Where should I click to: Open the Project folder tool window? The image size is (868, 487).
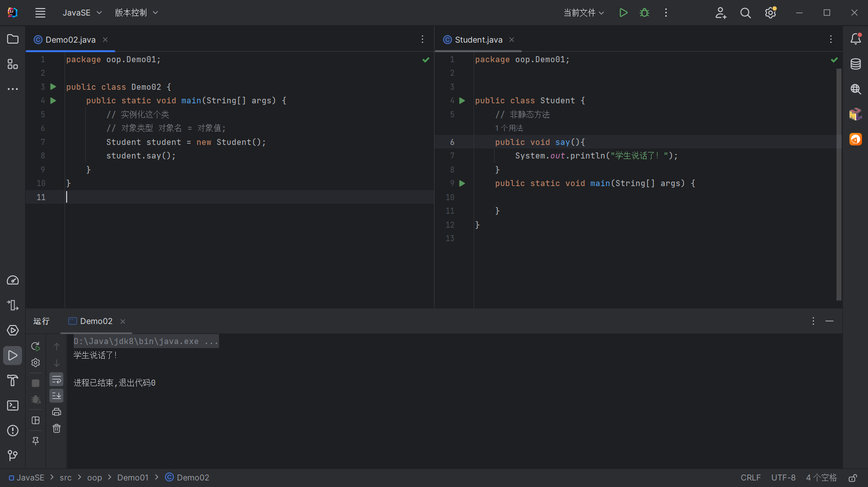coord(13,39)
